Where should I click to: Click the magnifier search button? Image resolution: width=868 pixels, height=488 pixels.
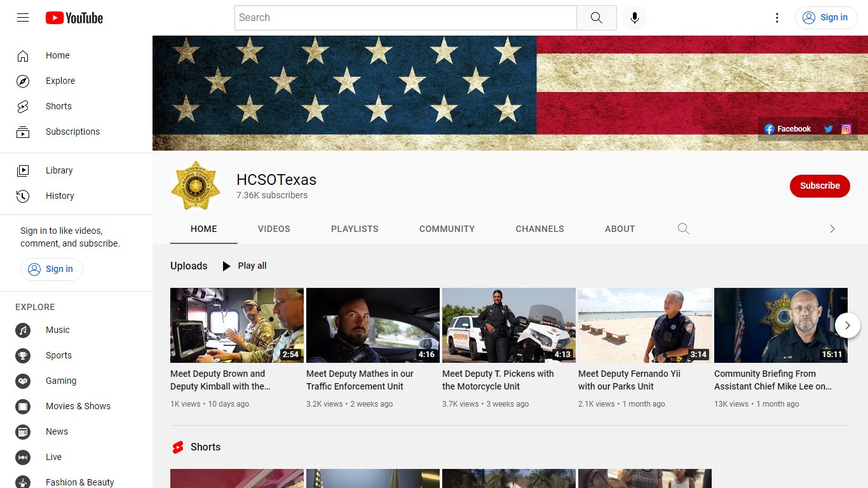pos(596,18)
